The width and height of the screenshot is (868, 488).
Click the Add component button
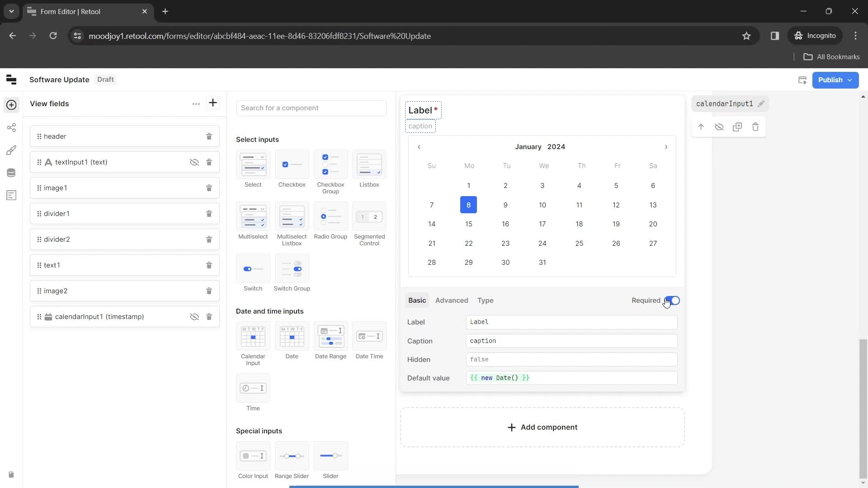click(541, 427)
